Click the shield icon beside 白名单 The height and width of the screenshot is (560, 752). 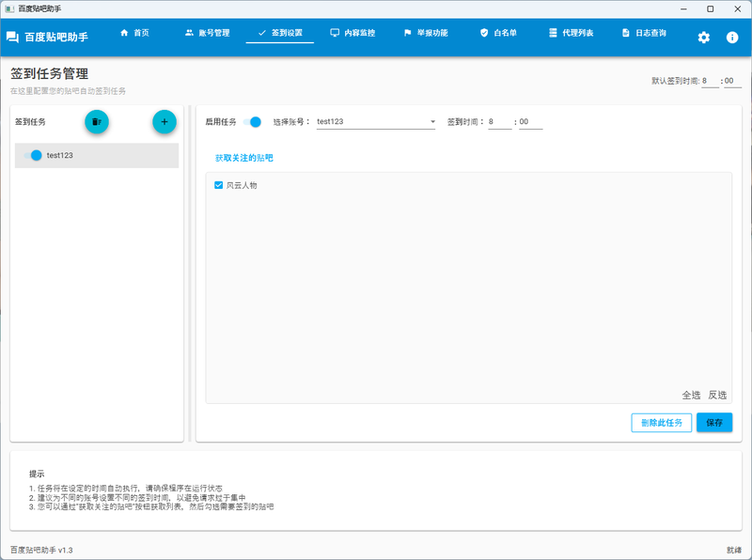484,33
